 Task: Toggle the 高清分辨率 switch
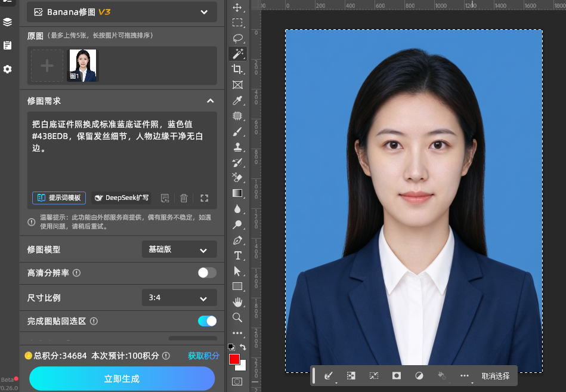pyautogui.click(x=207, y=273)
